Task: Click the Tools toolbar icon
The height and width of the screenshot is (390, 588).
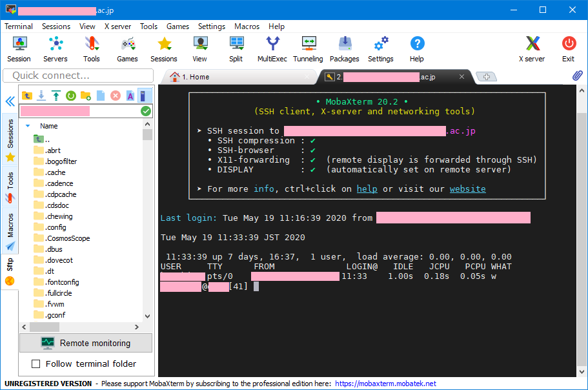Action: coord(92,49)
